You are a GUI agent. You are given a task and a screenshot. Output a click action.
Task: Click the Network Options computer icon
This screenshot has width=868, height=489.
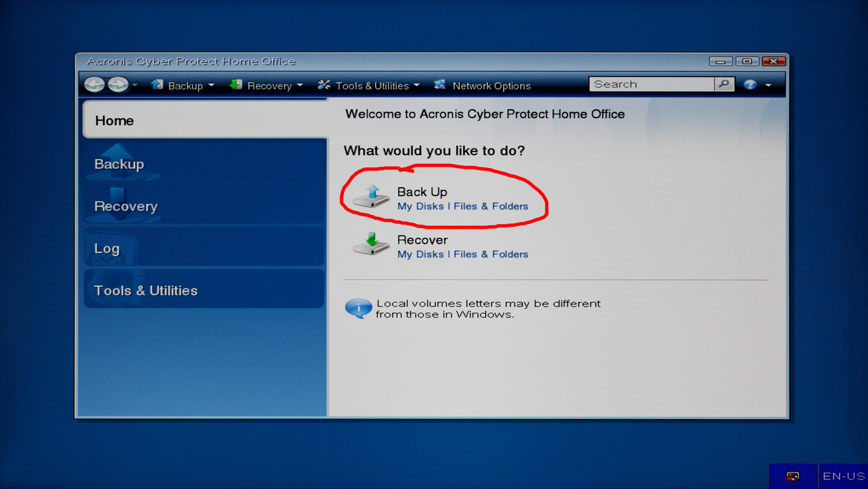pyautogui.click(x=440, y=85)
